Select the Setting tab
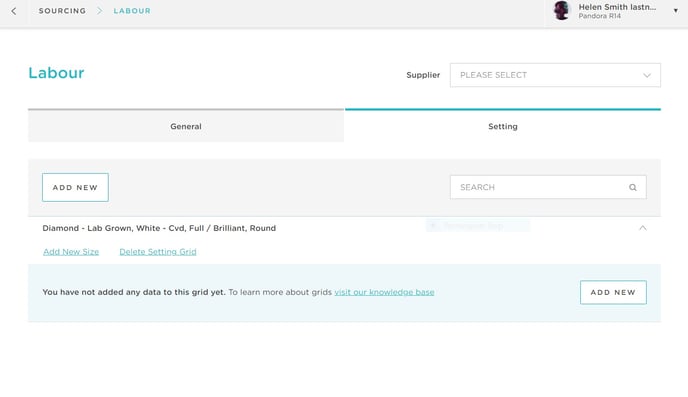The image size is (688, 397). click(503, 126)
